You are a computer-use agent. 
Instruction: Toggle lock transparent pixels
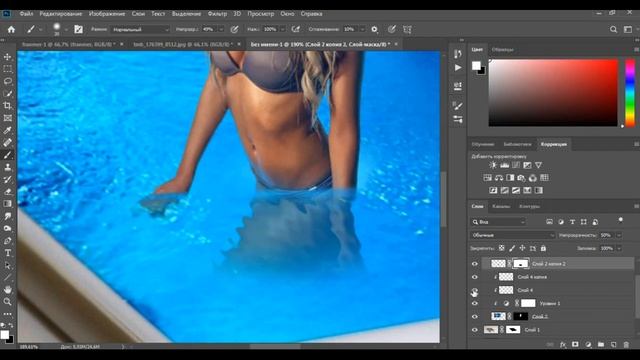pos(501,248)
